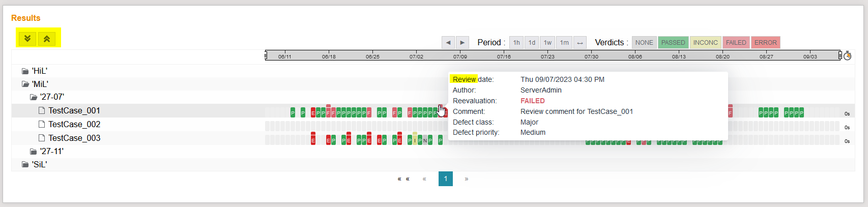The width and height of the screenshot is (868, 207).
Task: Expand the 'HiL' folder
Action: (x=25, y=71)
